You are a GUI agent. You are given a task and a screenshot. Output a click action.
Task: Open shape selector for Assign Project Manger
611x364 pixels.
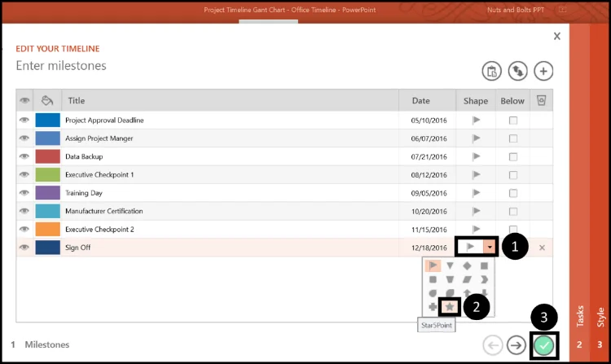(x=476, y=138)
